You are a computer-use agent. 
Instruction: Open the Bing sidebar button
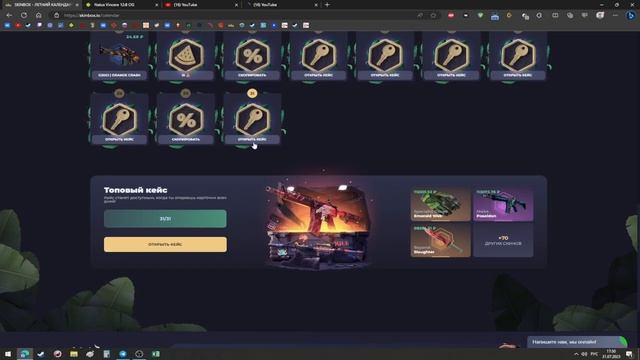coord(631,16)
